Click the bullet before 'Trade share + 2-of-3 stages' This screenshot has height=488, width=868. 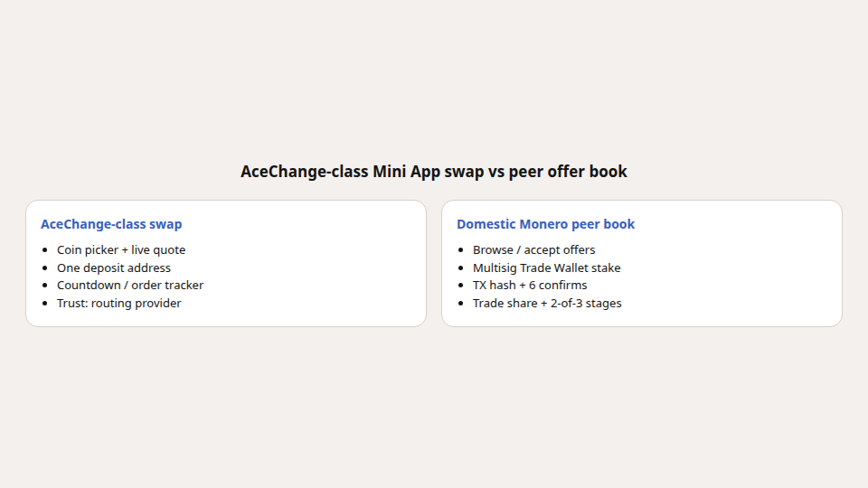pos(460,304)
